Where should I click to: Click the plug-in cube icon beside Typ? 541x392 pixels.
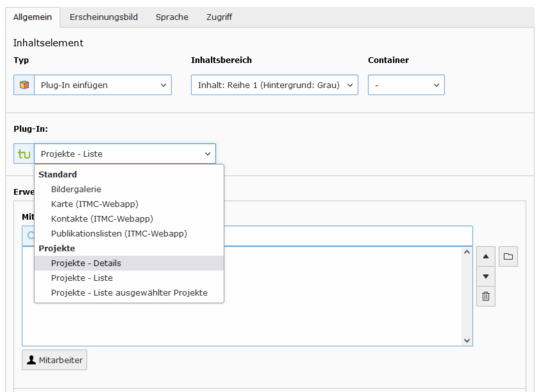coord(24,85)
